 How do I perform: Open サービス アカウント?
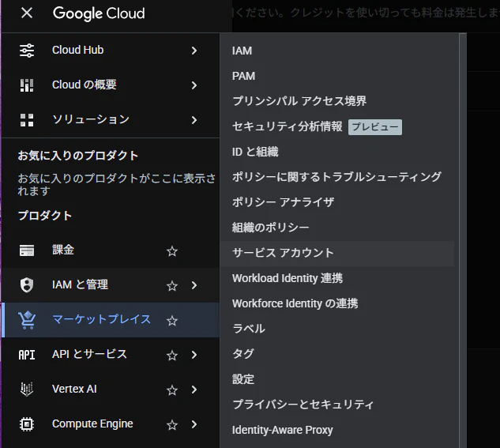click(x=337, y=253)
